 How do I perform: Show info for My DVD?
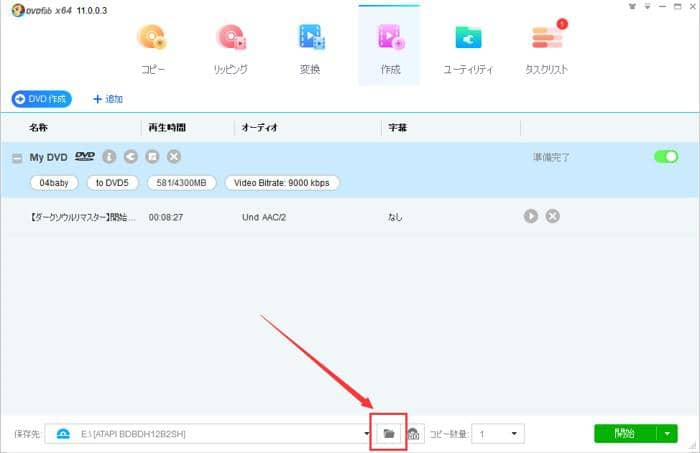(110, 157)
